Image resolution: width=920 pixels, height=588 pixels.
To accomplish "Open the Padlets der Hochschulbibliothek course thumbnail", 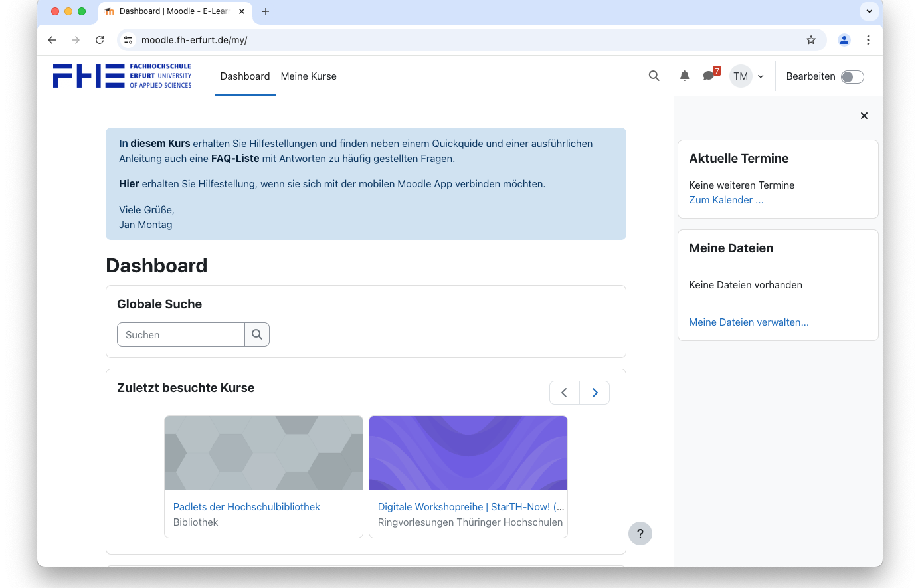I will click(x=264, y=453).
